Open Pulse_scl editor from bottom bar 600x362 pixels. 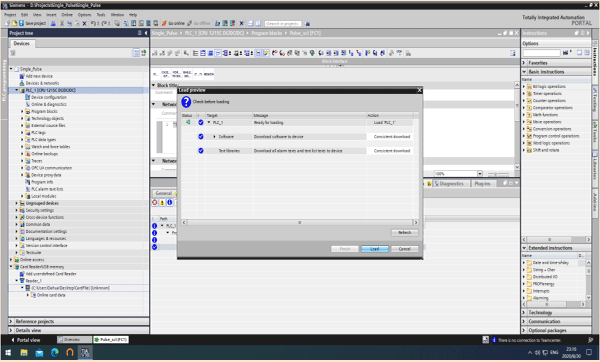pyautogui.click(x=111, y=340)
